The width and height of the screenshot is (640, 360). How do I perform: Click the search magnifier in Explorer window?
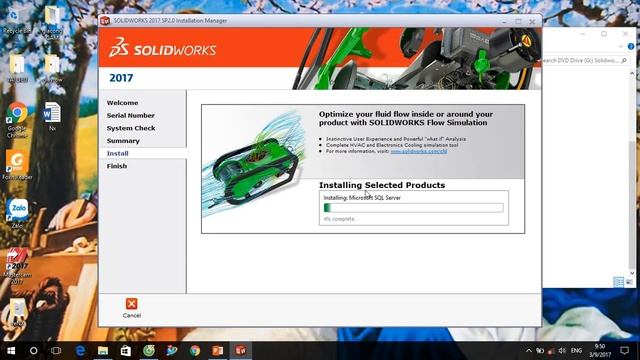624,60
